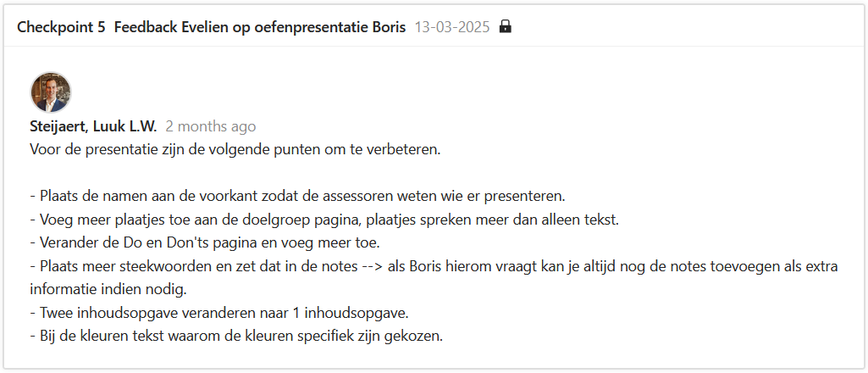Open the Feedback Evelien op oefenpresentatie Boris title
The height and width of the screenshot is (373, 868).
(x=259, y=26)
